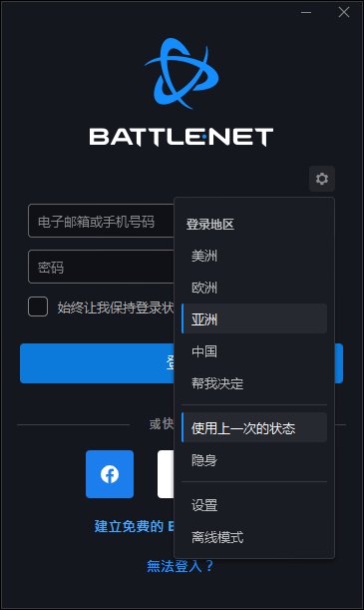Click the Battle.net logo emblem

[182, 74]
